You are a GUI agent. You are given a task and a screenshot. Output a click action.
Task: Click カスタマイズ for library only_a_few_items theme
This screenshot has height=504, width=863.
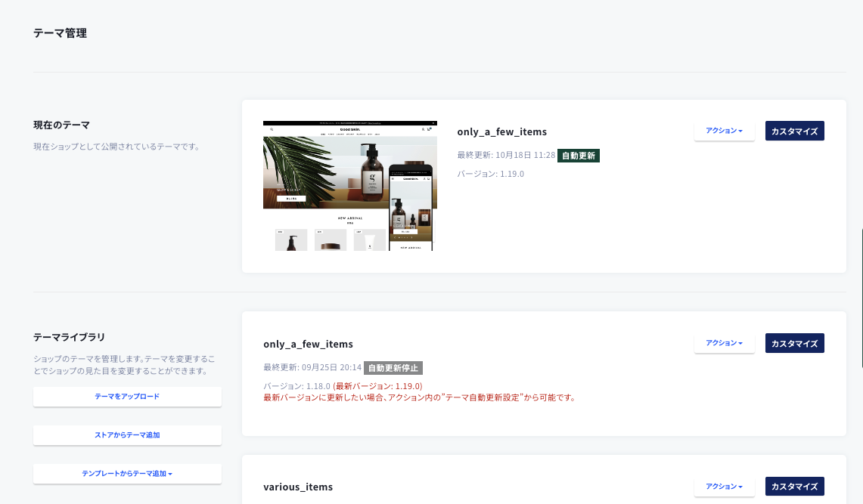tap(794, 343)
